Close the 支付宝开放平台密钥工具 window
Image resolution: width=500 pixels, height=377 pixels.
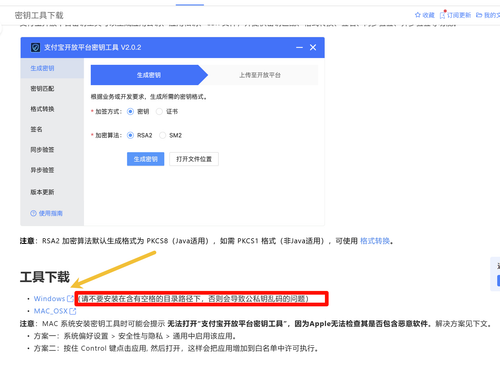[313, 47]
